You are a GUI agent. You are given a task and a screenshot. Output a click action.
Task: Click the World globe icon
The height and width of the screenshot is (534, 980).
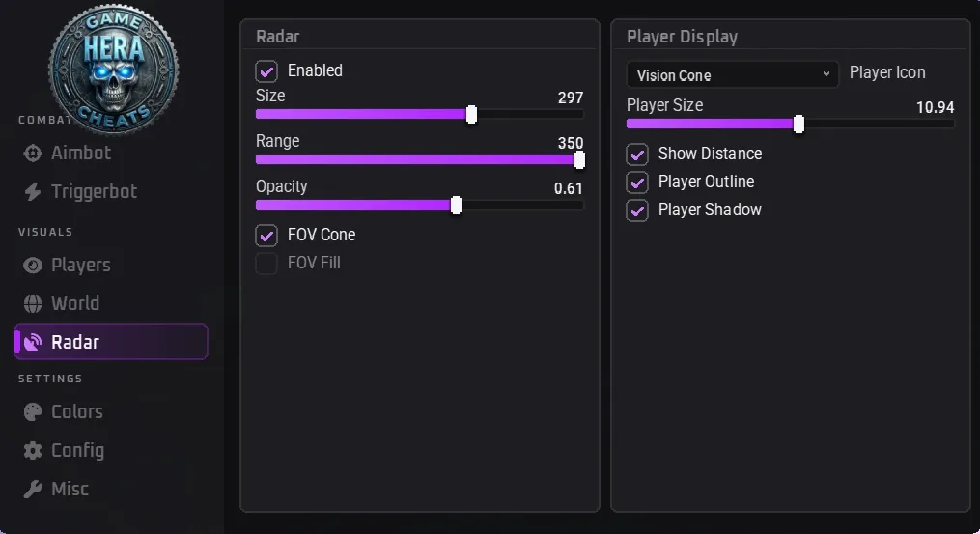coord(33,303)
